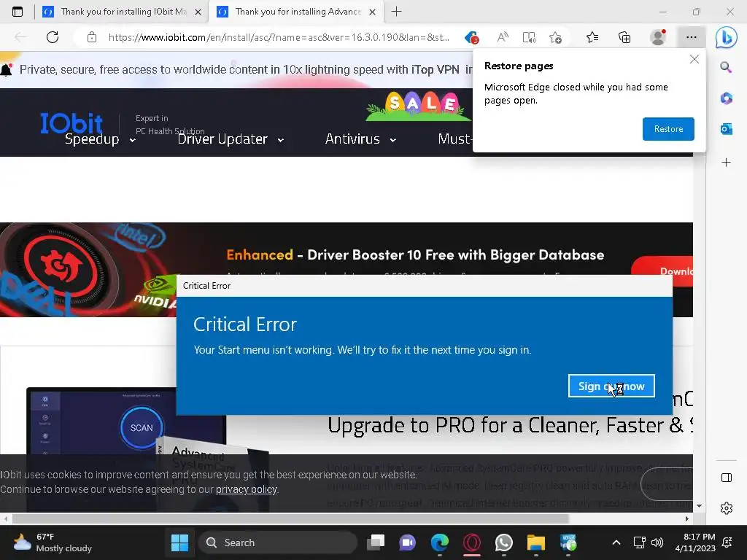Expand the Driver Updater menu
Image resolution: width=747 pixels, height=560 pixels.
231,139
